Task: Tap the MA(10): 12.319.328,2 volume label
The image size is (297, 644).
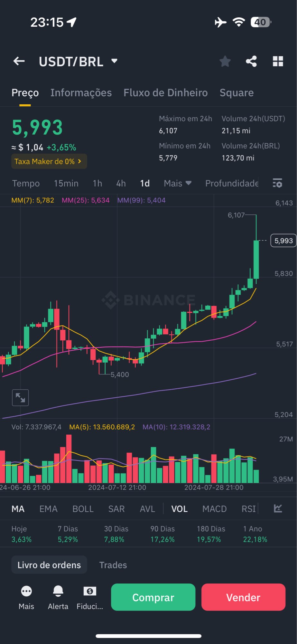Action: pos(176,427)
